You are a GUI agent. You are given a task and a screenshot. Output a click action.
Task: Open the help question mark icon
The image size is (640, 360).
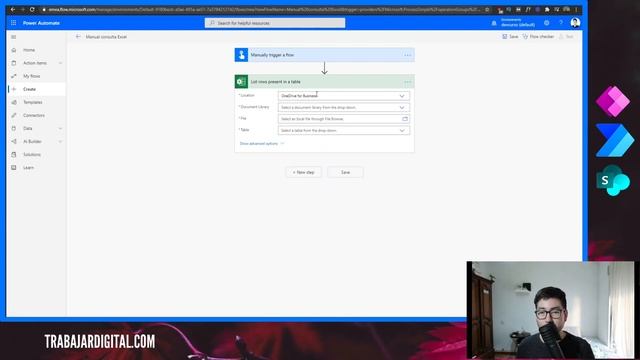pos(561,23)
